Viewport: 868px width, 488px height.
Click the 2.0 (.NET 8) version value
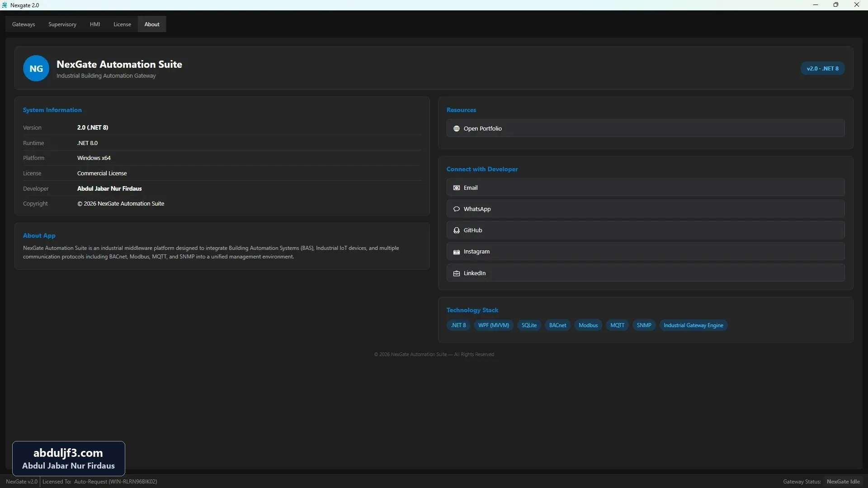tap(93, 128)
